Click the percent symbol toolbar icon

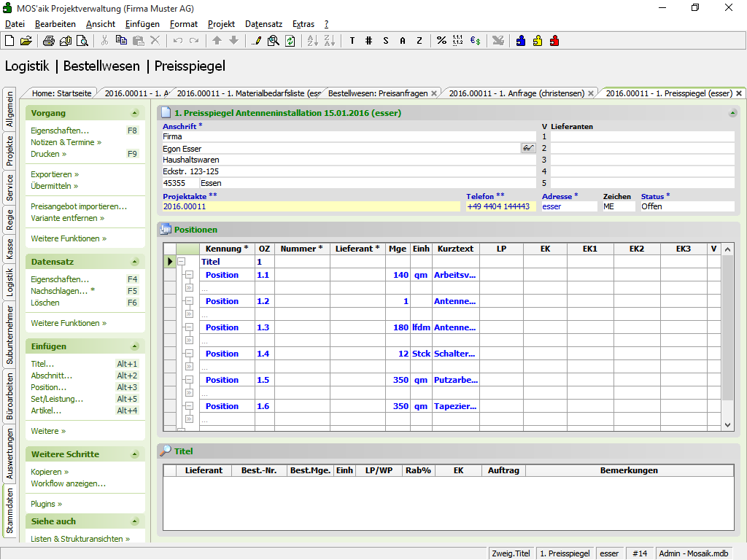(x=441, y=41)
